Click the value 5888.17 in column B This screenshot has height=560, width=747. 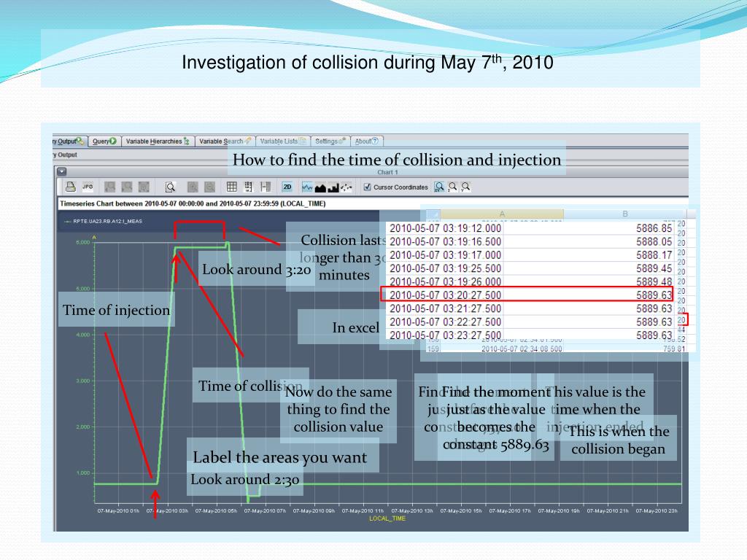pos(654,255)
